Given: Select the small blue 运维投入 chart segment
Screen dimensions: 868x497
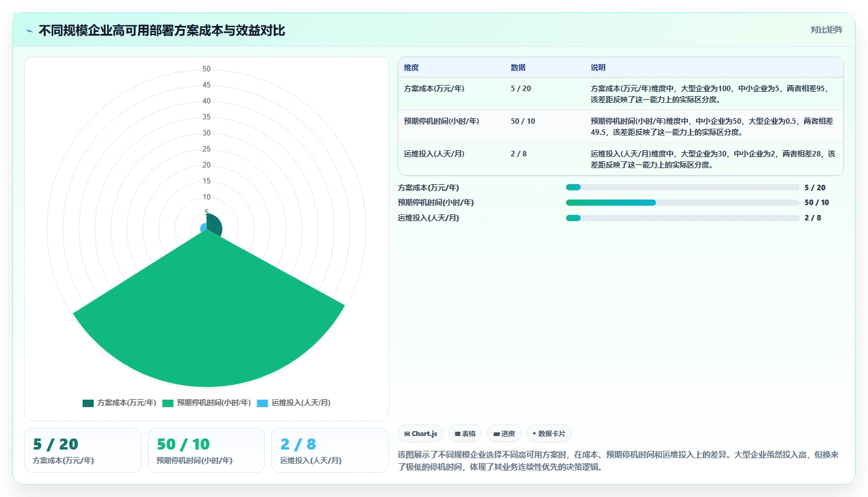Looking at the screenshot, I should [203, 228].
